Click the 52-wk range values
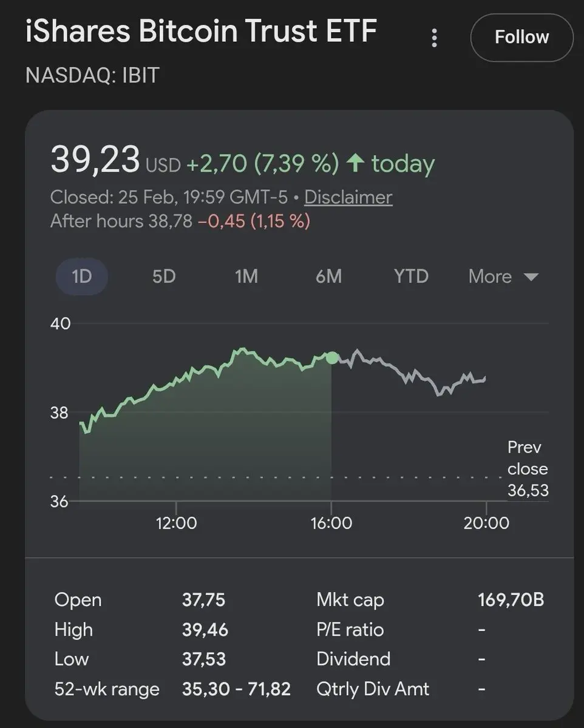The height and width of the screenshot is (728, 584). (236, 689)
